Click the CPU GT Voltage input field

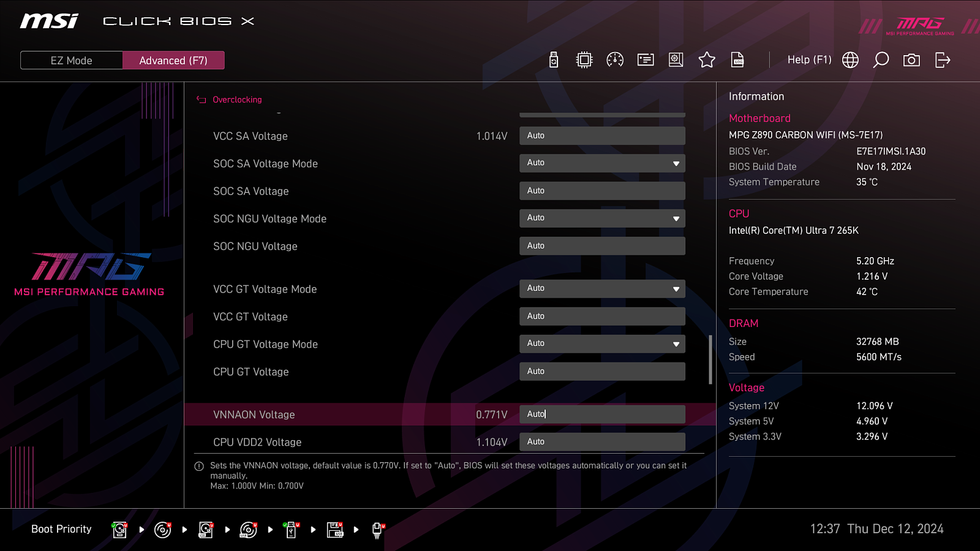pyautogui.click(x=602, y=372)
